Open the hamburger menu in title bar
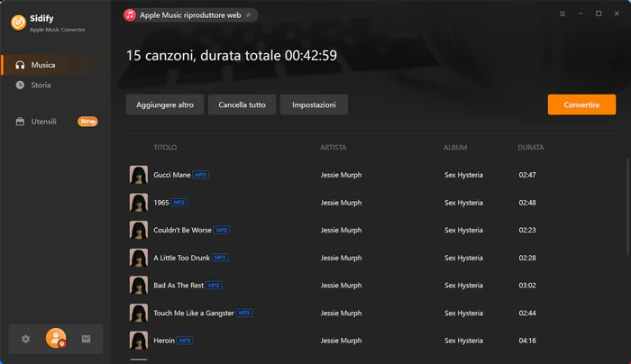Image resolution: width=631 pixels, height=364 pixels. [562, 14]
